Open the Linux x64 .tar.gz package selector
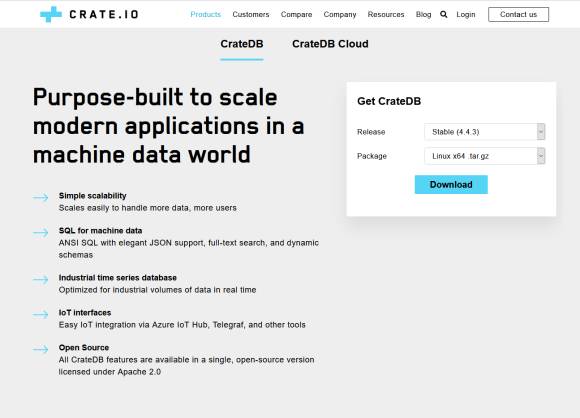Viewport: 580px width, 418px height. [485, 156]
